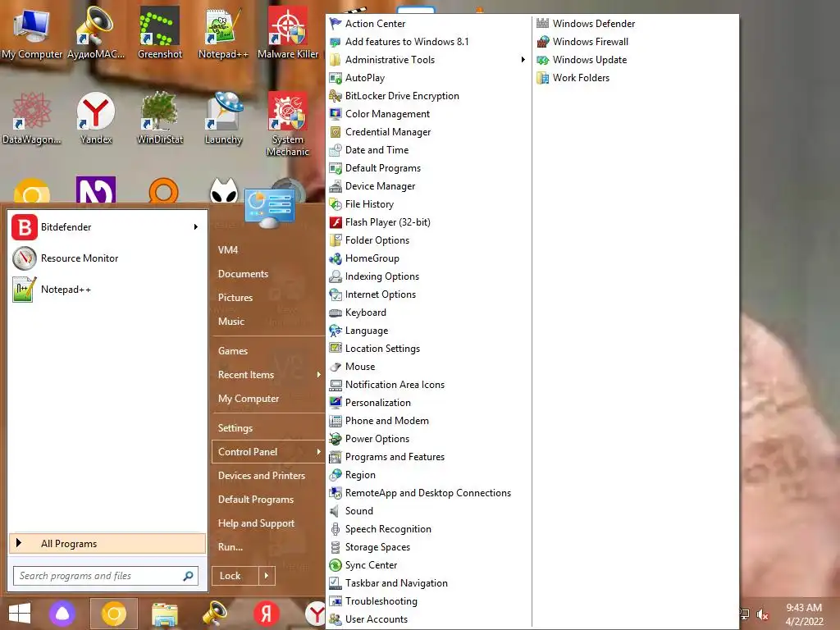Image resolution: width=840 pixels, height=630 pixels.
Task: Click the Windows Firewall icon
Action: click(x=543, y=42)
